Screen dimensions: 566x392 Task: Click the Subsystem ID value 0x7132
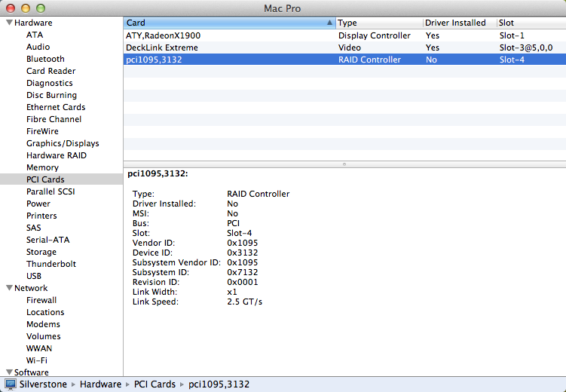click(242, 272)
